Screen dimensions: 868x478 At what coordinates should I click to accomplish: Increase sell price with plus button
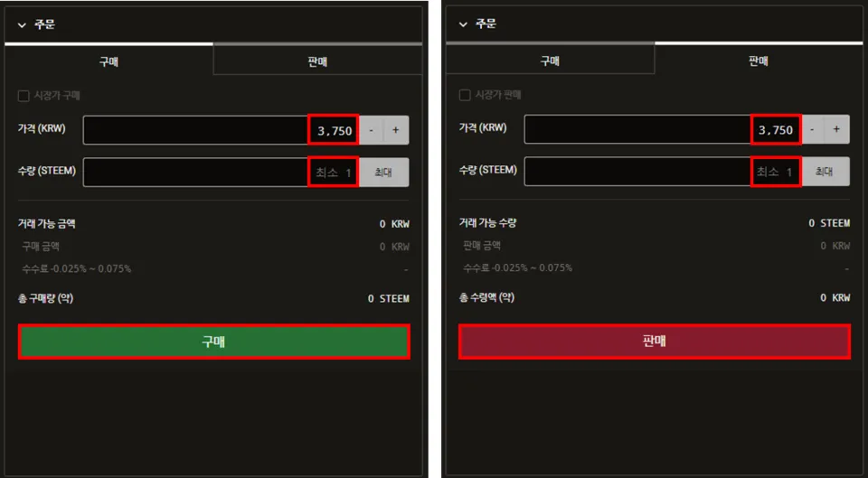point(837,129)
